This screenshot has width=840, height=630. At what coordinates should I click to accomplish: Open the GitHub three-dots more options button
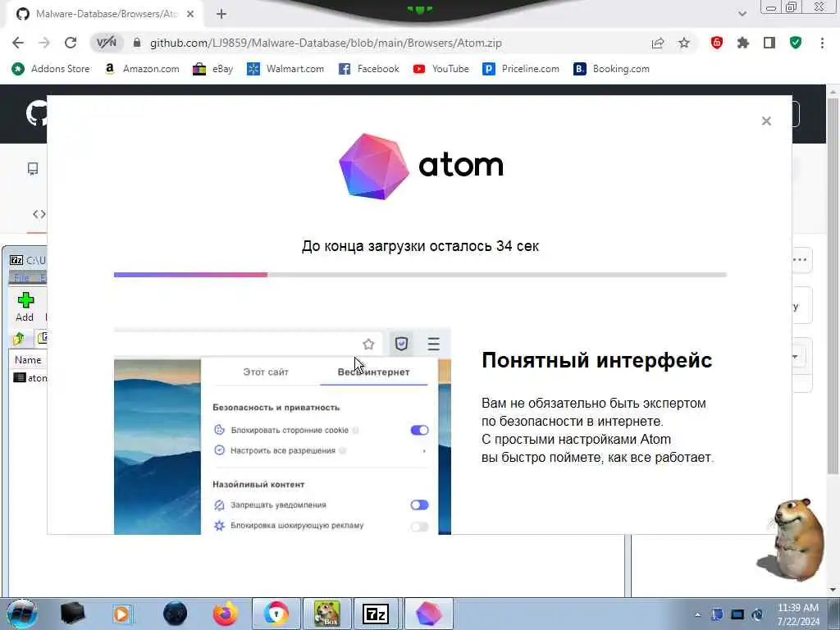click(799, 260)
